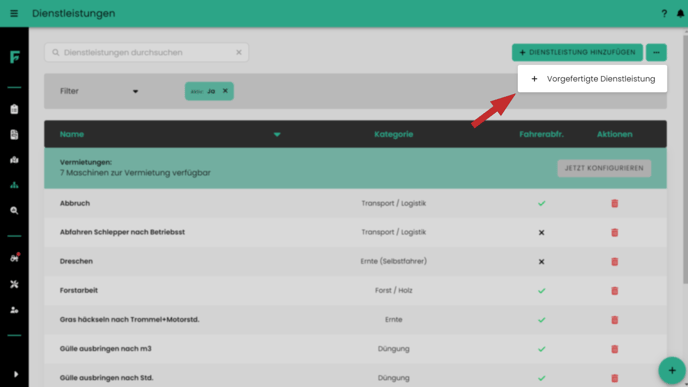Click the Kategorie column header
The height and width of the screenshot is (387, 688).
click(394, 134)
